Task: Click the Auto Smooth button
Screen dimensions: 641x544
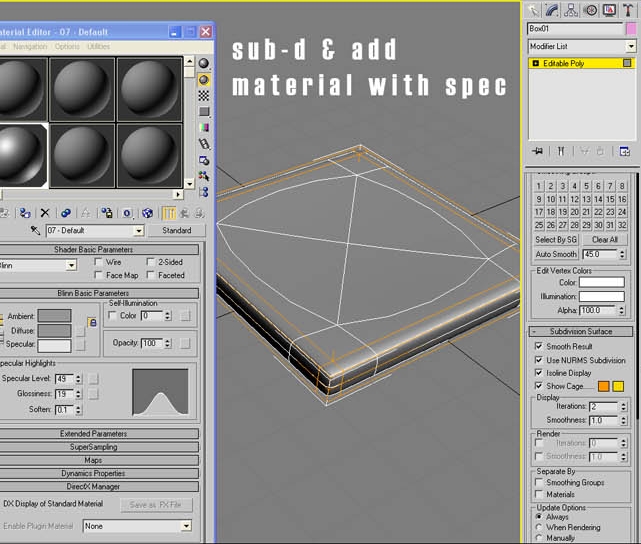Action: point(556,254)
